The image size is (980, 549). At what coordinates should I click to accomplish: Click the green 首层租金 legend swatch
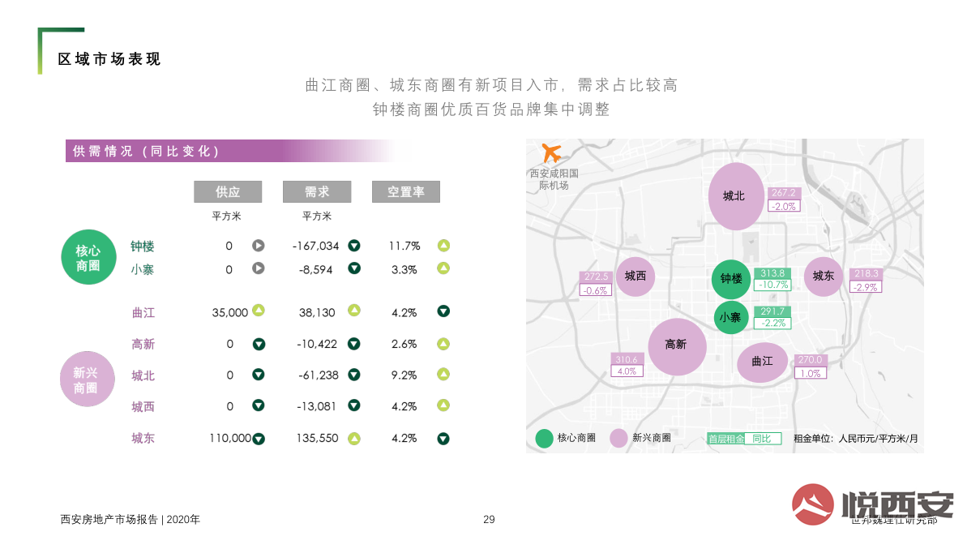(x=725, y=439)
